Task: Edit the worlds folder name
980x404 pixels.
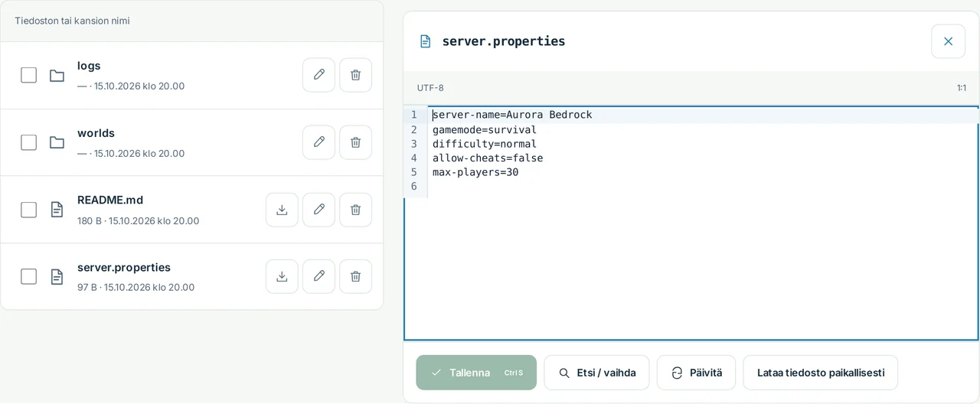Action: 318,142
